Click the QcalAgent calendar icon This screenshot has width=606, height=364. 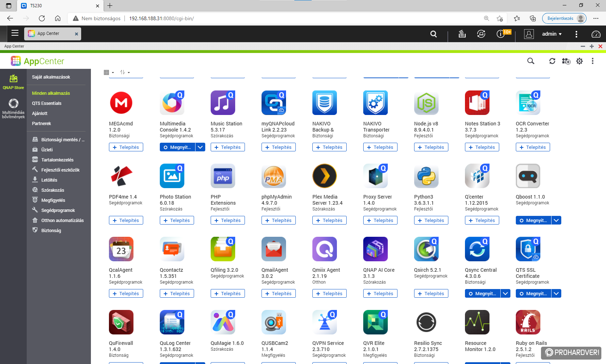coord(121,249)
